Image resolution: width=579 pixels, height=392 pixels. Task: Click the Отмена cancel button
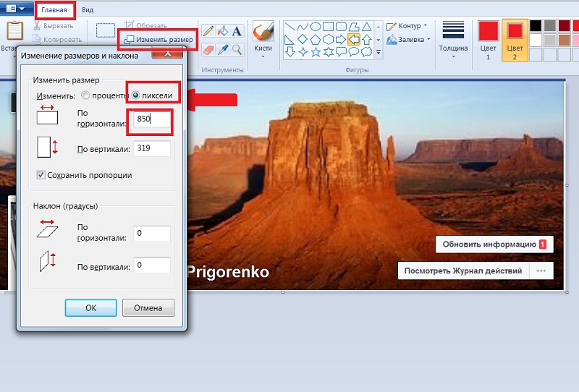[x=148, y=308]
